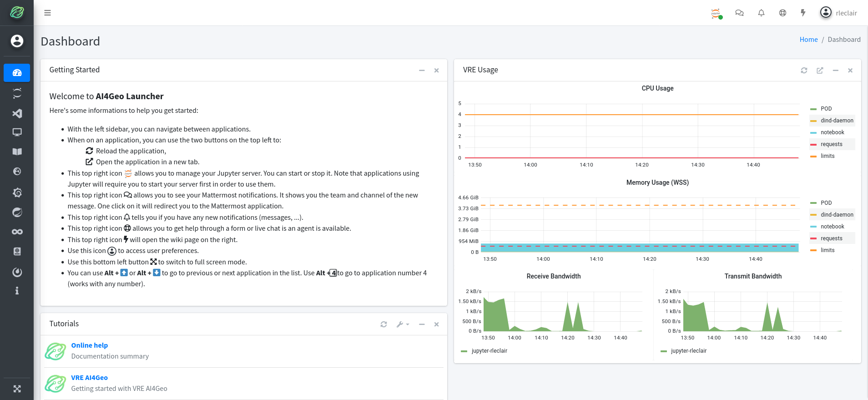Click the VRE AI4Geo tutorial logo thumbnail
Image resolution: width=868 pixels, height=400 pixels.
pyautogui.click(x=56, y=384)
